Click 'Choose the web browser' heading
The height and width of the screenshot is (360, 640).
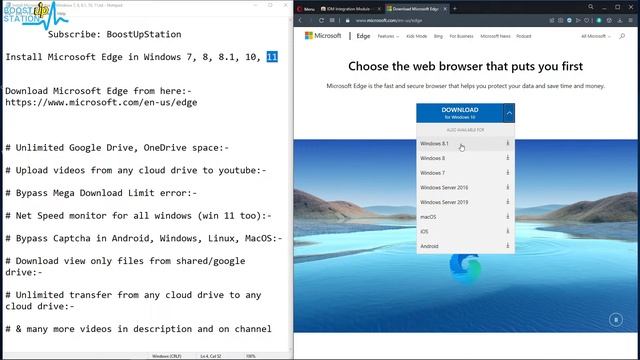465,66
